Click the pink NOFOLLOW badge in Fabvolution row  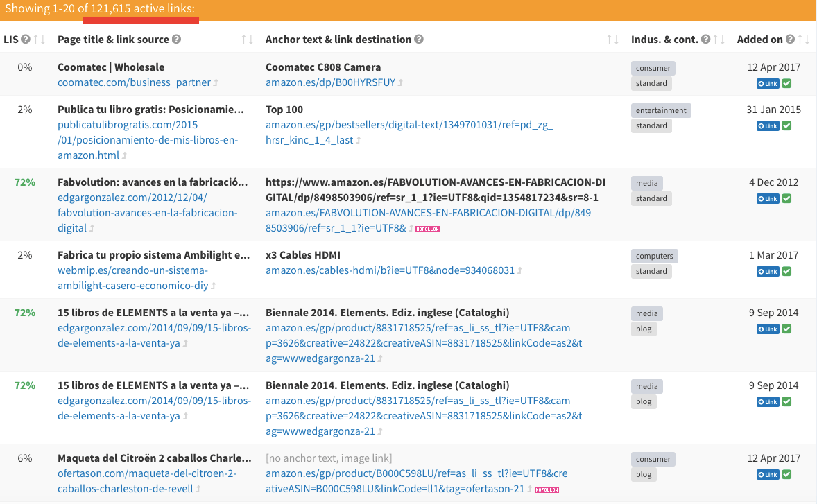[427, 229]
